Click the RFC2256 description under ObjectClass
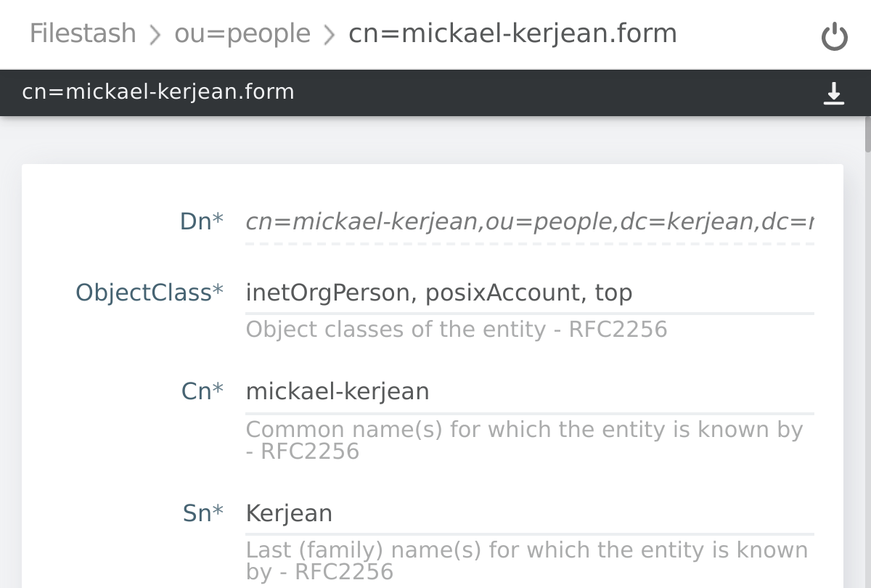 (456, 329)
